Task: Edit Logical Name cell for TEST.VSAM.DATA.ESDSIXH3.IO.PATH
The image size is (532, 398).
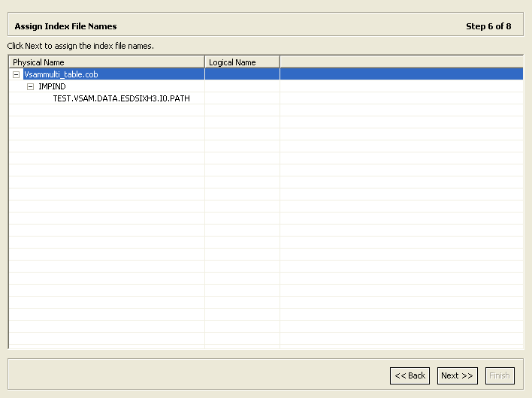Action: [242, 98]
